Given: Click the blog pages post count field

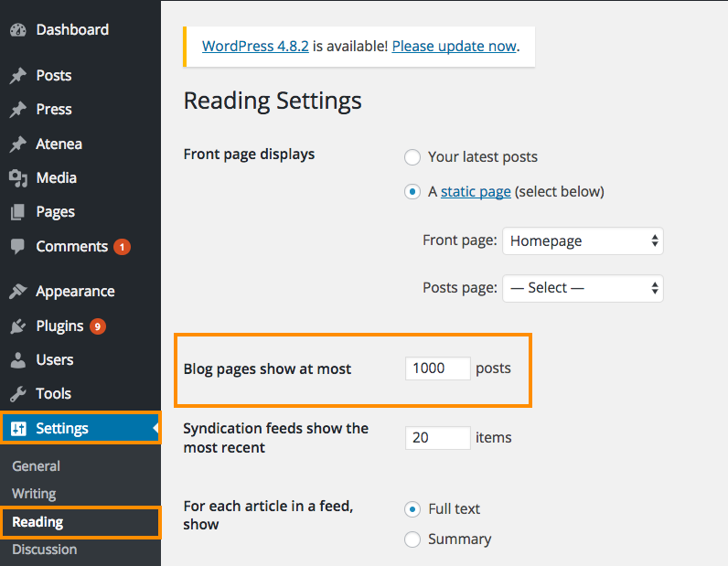Looking at the screenshot, I should (x=438, y=368).
